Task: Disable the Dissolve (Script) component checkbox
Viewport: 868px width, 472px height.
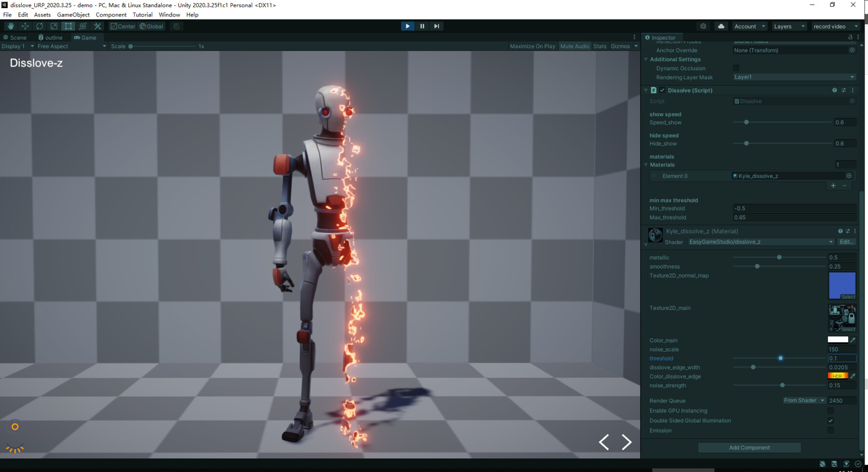Action: (663, 90)
